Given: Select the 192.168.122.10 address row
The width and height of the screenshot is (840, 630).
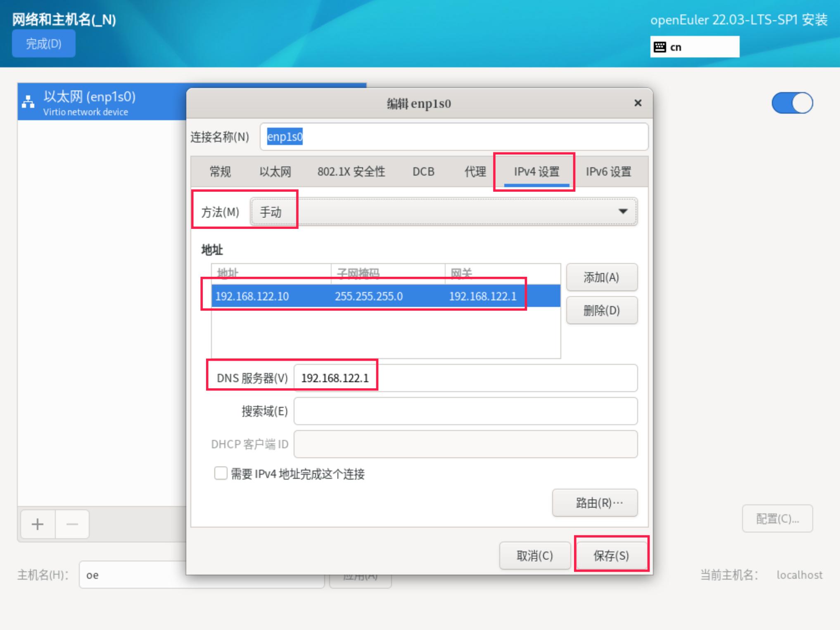Looking at the screenshot, I should point(252,296).
